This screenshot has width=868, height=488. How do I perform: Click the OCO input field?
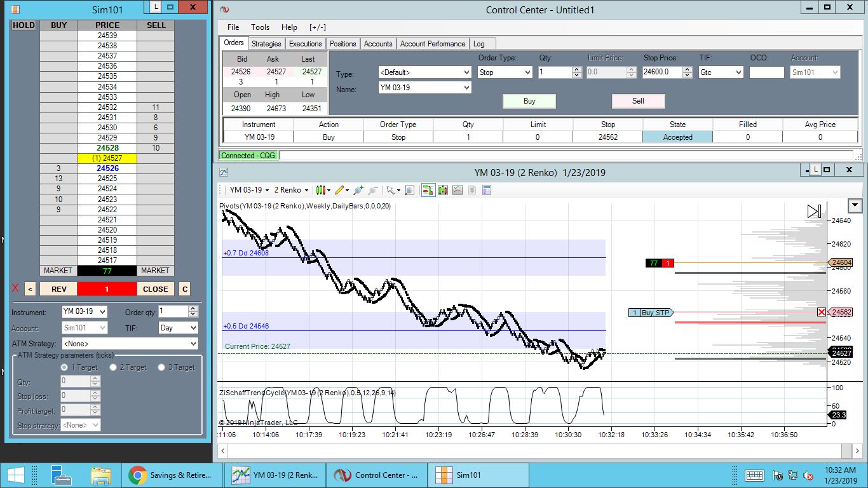(x=766, y=72)
